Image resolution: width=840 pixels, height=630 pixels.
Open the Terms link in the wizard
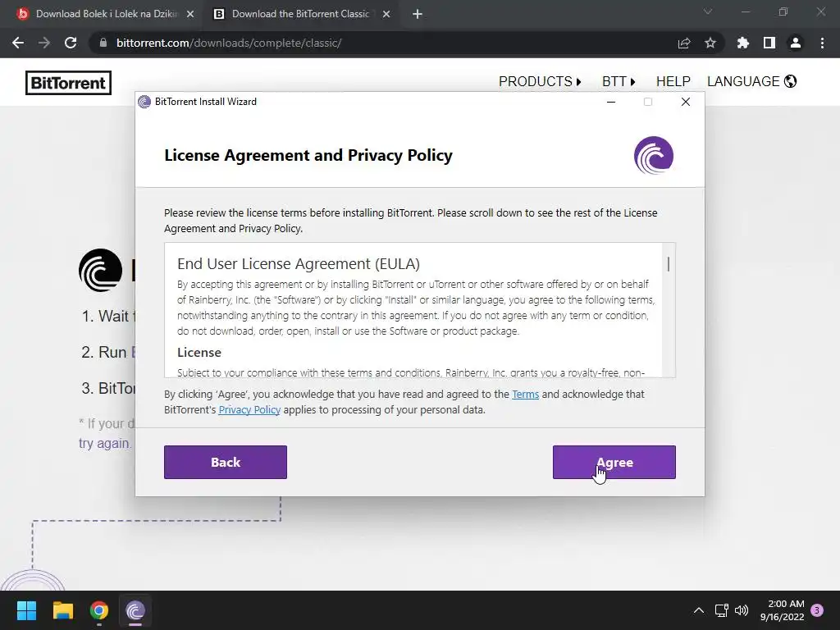click(x=525, y=395)
